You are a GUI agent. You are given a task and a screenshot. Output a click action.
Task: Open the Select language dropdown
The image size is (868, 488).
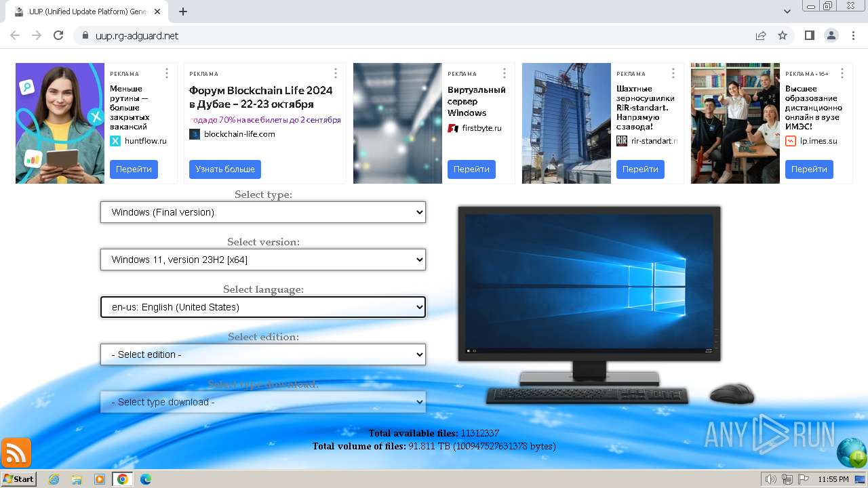pyautogui.click(x=263, y=307)
